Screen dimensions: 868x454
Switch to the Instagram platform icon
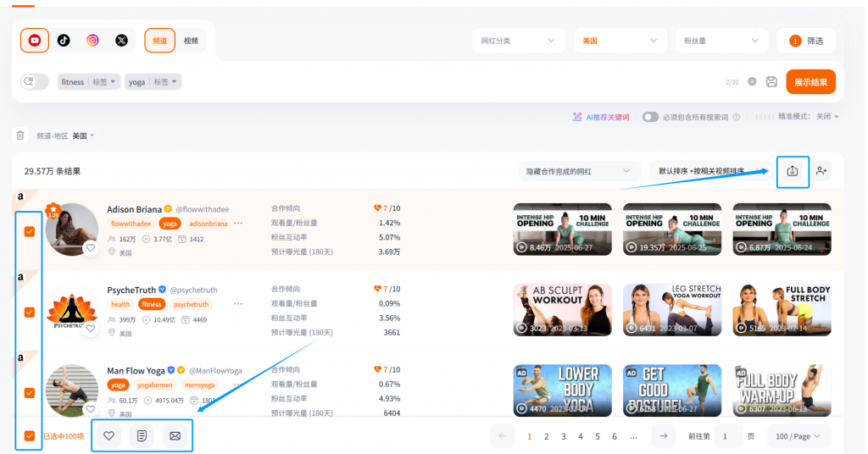92,41
